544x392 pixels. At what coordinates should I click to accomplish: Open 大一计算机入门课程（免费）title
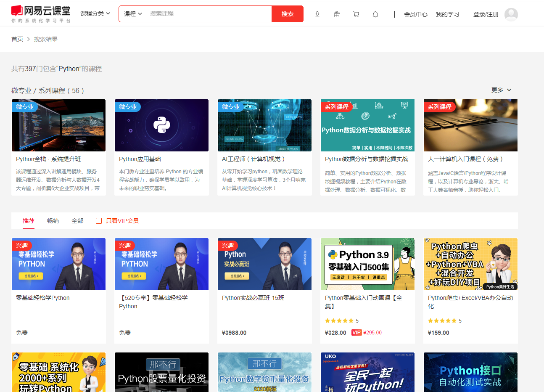tap(467, 159)
